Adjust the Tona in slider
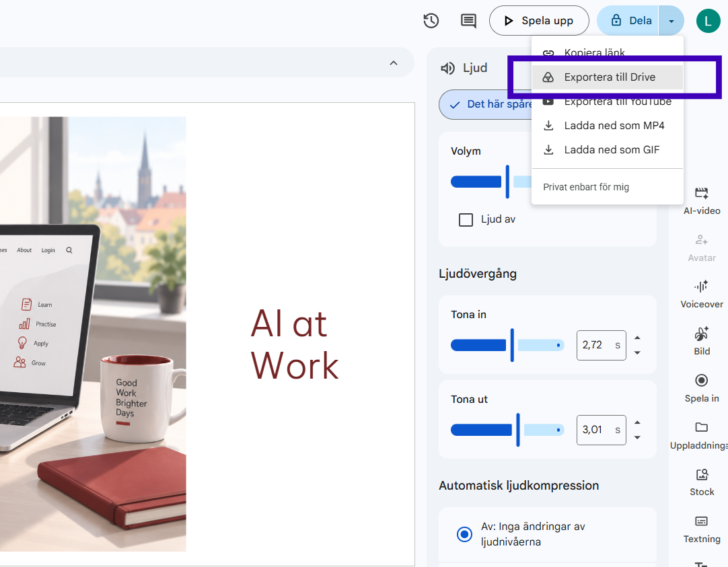 click(x=507, y=345)
